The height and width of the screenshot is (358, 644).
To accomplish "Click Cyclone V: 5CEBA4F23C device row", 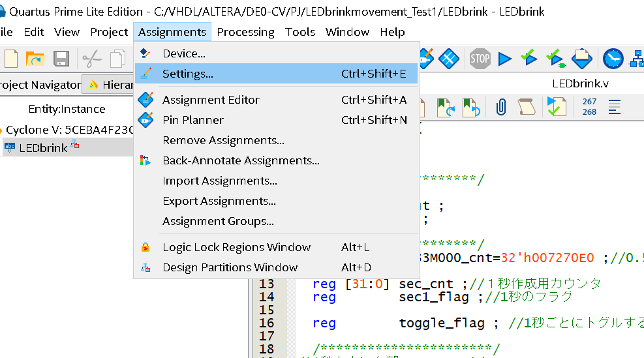I will pos(69,130).
